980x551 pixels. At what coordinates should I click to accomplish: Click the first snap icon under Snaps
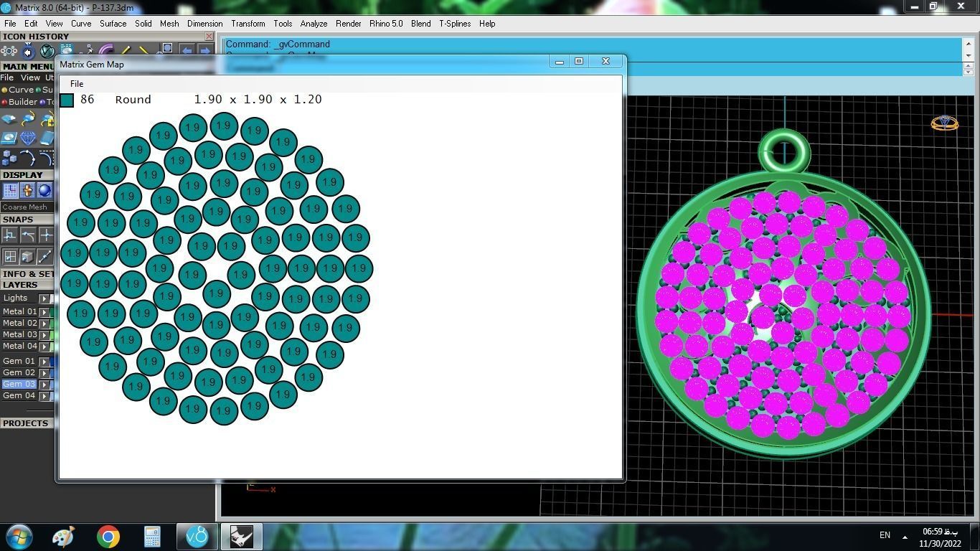coord(10,235)
